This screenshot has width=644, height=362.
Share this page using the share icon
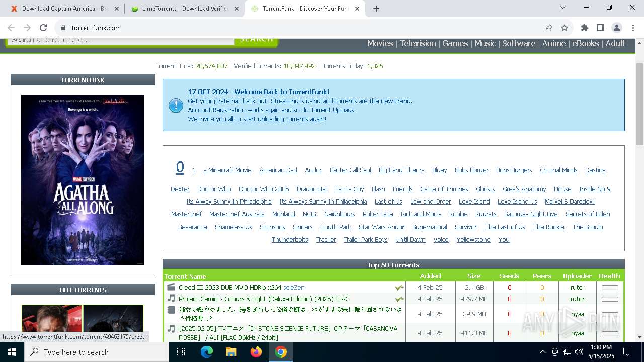548,28
